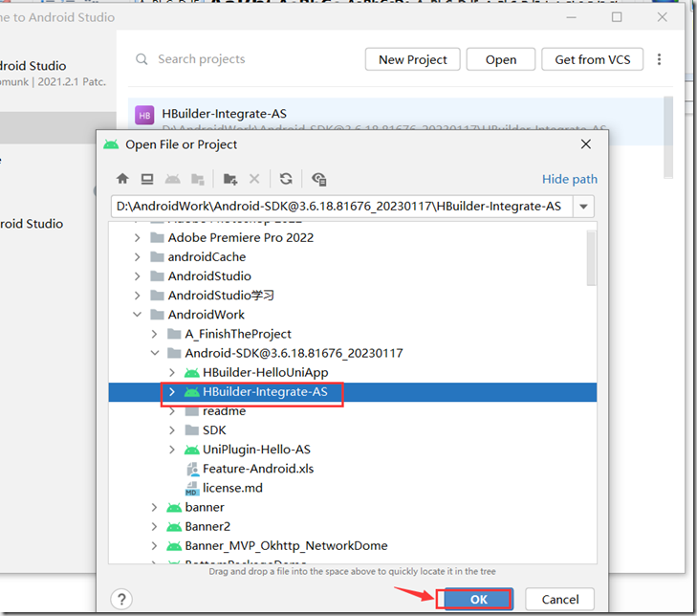Jump to the Desktop directory icon
This screenshot has height=616, width=697.
tap(147, 179)
